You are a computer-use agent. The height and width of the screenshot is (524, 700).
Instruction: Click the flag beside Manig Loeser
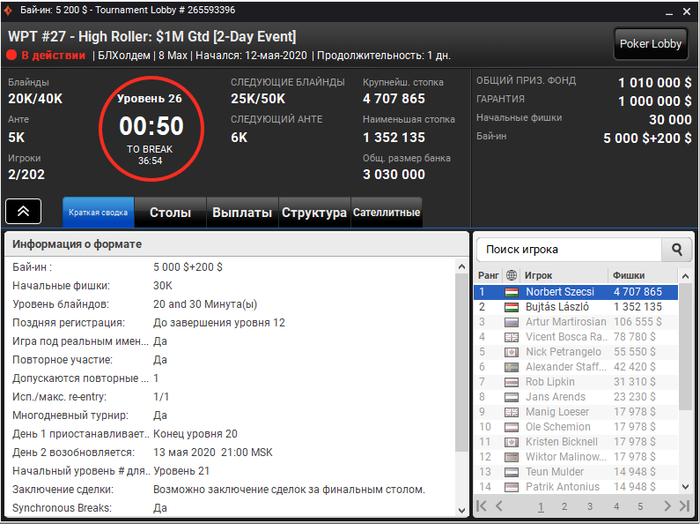tap(511, 412)
